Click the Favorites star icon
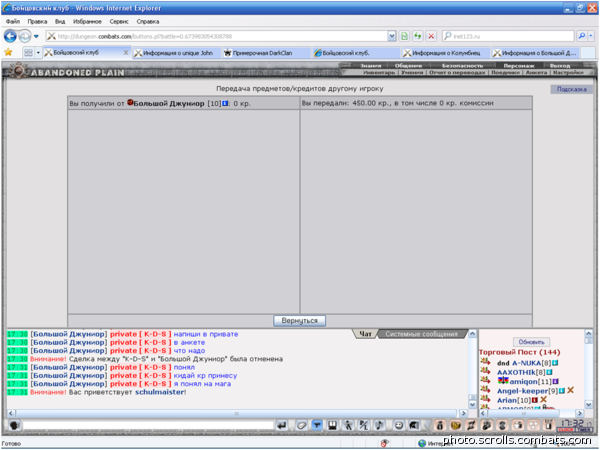 (x=8, y=52)
